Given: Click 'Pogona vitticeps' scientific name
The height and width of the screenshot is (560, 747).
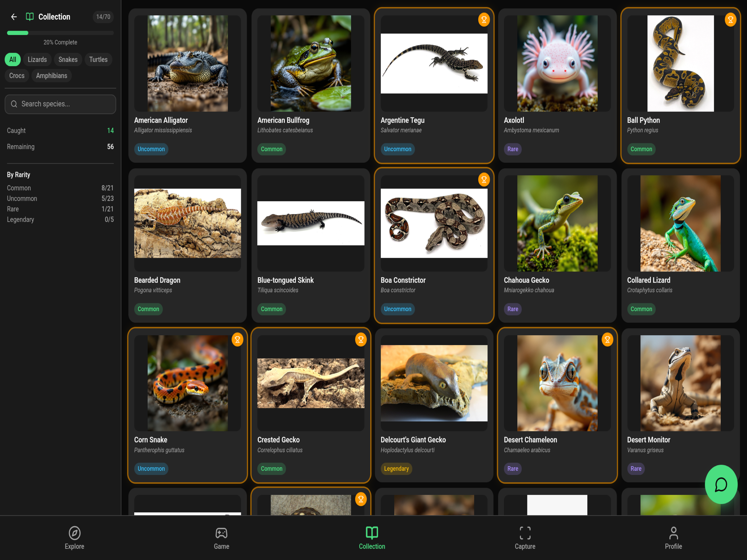Looking at the screenshot, I should click(x=153, y=290).
